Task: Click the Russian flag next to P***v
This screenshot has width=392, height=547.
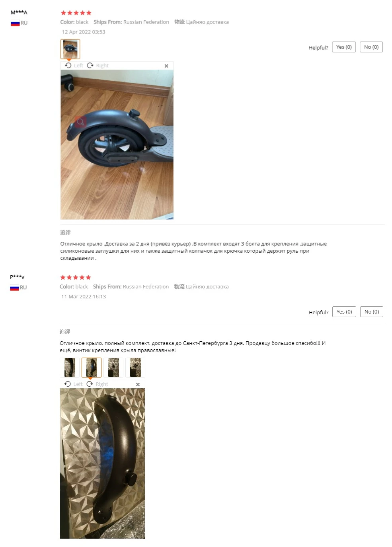Action: [x=14, y=288]
